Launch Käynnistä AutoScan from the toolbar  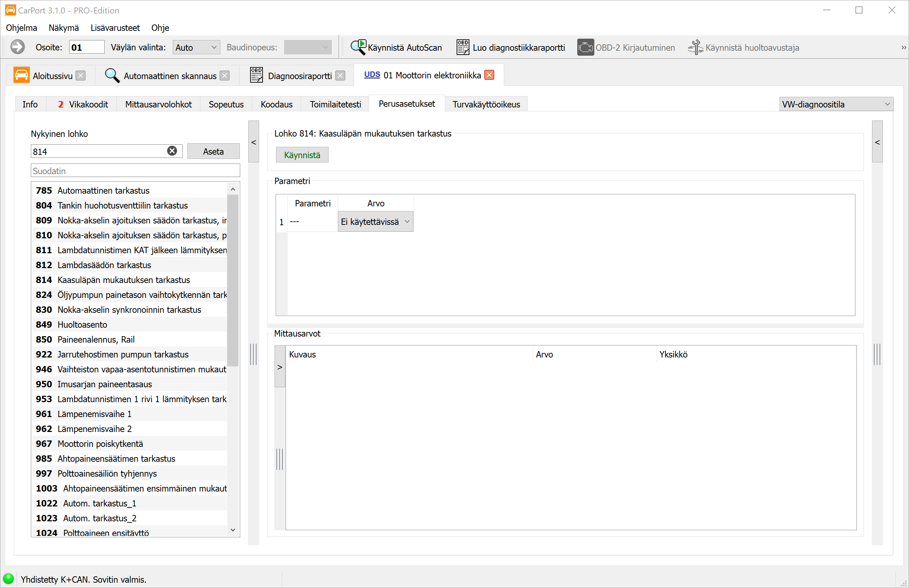[396, 48]
